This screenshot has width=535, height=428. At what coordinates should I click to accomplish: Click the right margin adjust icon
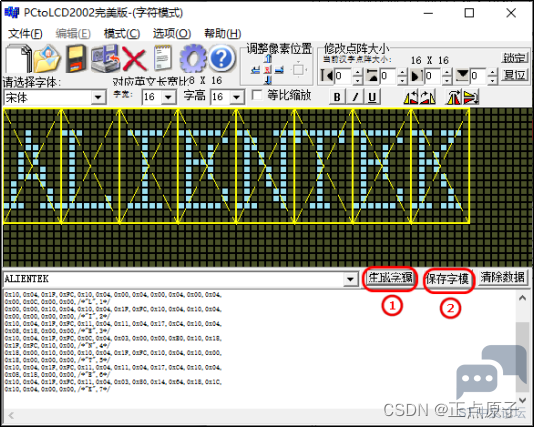[416, 75]
